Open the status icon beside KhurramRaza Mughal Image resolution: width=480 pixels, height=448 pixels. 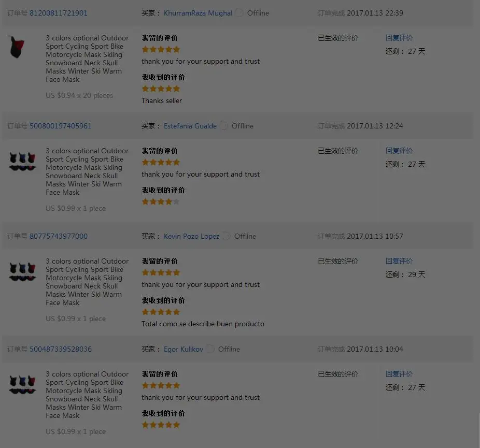239,13
